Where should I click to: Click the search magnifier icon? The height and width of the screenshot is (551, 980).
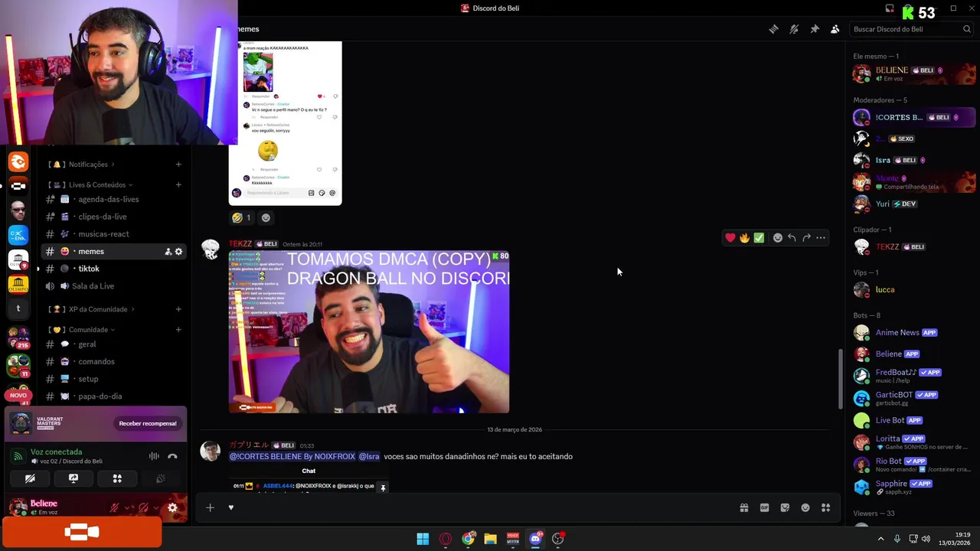(967, 29)
